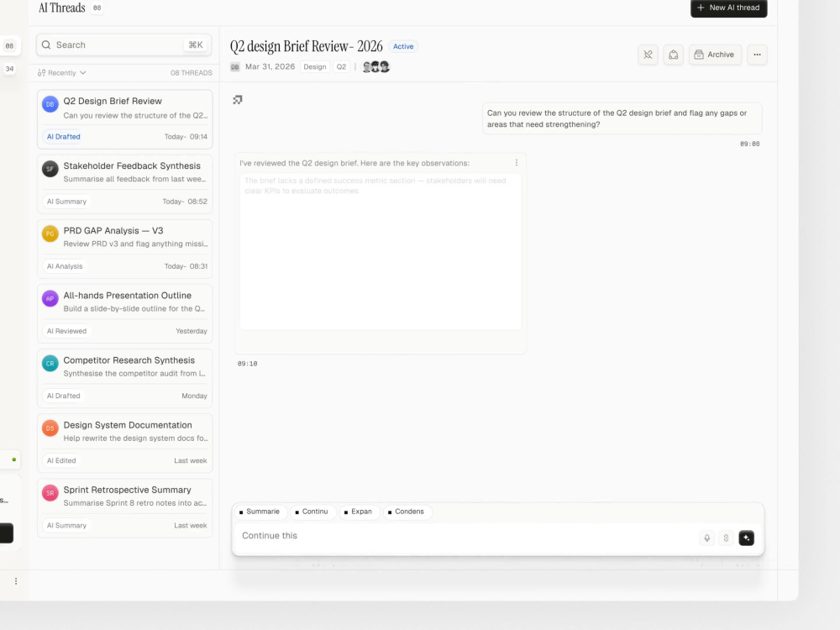Click the AI Reviewed tag on All-hands Presentation

pyautogui.click(x=66, y=331)
